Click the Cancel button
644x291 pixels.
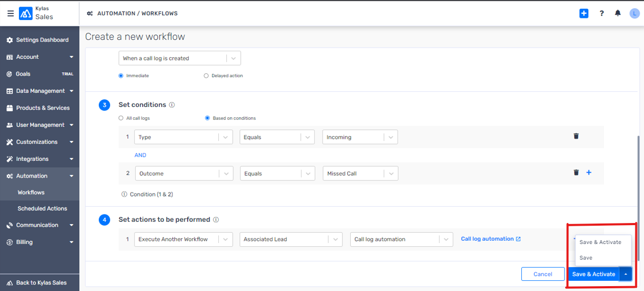(x=542, y=274)
